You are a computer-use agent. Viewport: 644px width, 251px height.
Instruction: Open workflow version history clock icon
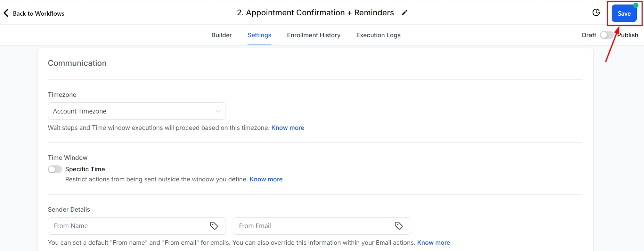pos(596,13)
